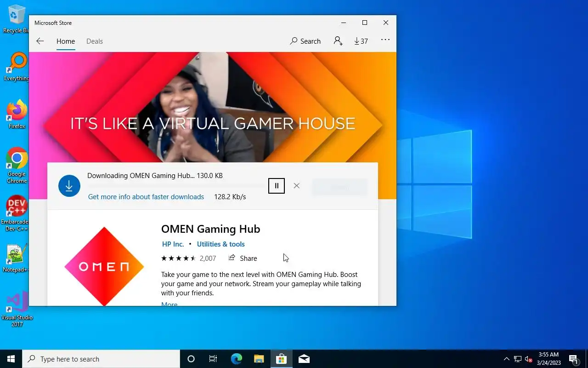Select the Embarcadero Dev-C++ desktop icon
The width and height of the screenshot is (588, 368).
[x=17, y=213]
